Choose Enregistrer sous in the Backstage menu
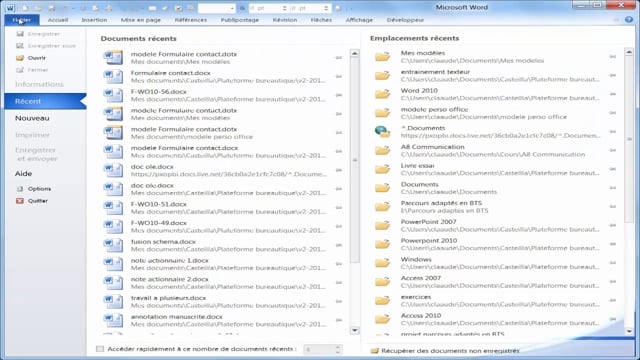 tap(46, 46)
